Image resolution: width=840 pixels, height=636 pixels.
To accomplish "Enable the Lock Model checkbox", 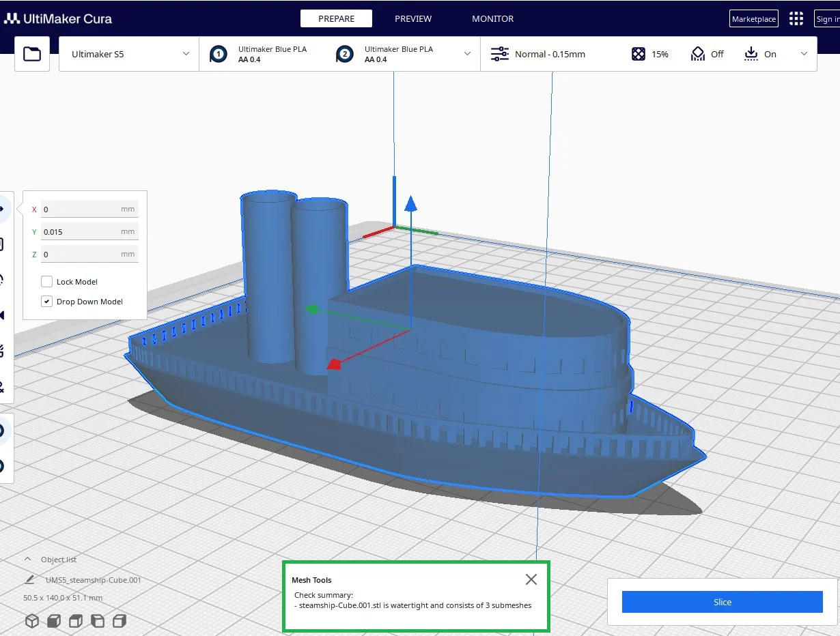I will click(x=47, y=282).
